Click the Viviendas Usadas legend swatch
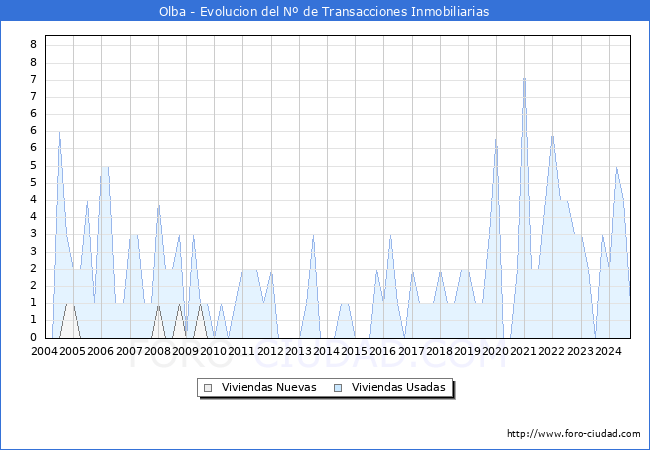Screen dimensions: 650x450 pyautogui.click(x=338, y=388)
